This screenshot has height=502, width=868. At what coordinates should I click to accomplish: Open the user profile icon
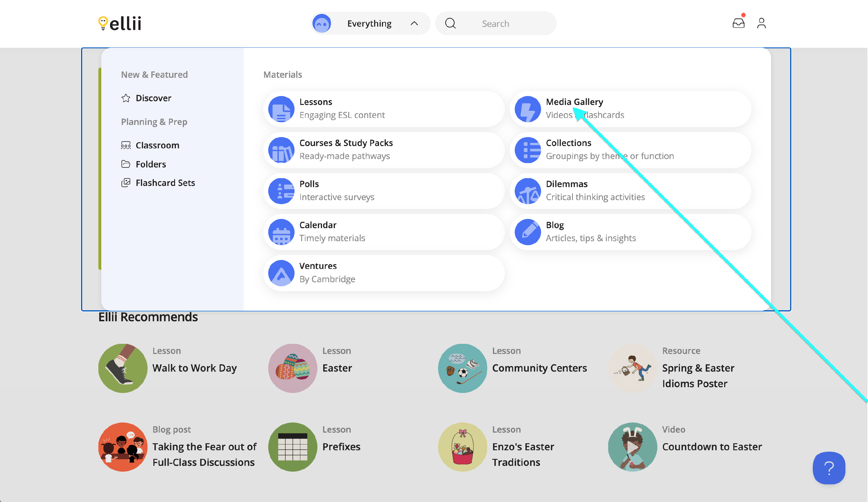(761, 23)
